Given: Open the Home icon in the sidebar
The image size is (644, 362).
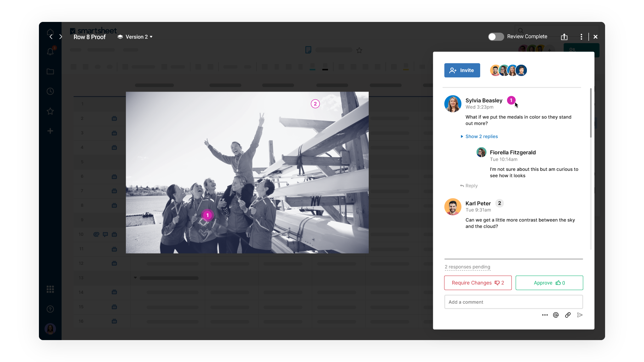Looking at the screenshot, I should [x=50, y=33].
